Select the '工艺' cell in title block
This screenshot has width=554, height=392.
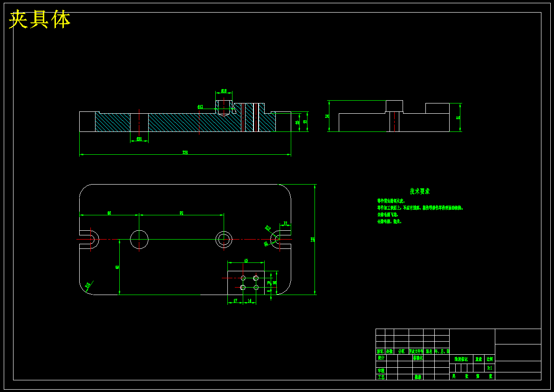tap(381, 377)
